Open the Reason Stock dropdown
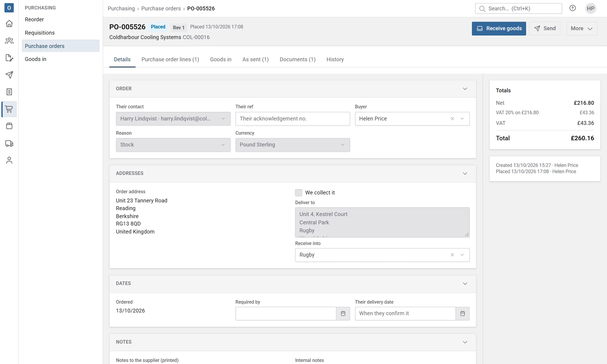This screenshot has width=607, height=364. pos(173,145)
